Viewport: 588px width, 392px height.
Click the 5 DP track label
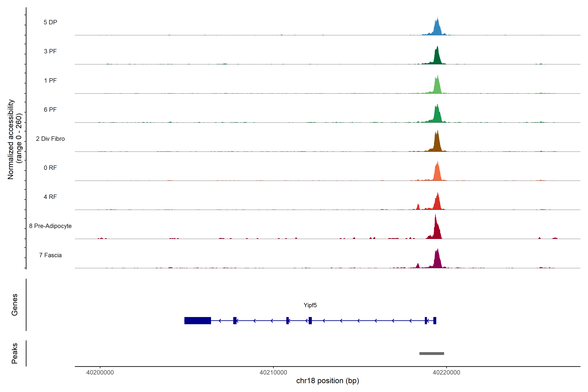(x=50, y=22)
